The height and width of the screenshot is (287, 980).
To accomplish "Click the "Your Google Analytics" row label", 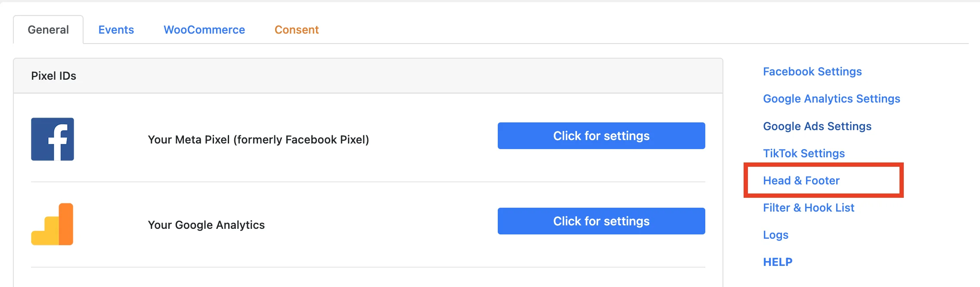I will [206, 225].
